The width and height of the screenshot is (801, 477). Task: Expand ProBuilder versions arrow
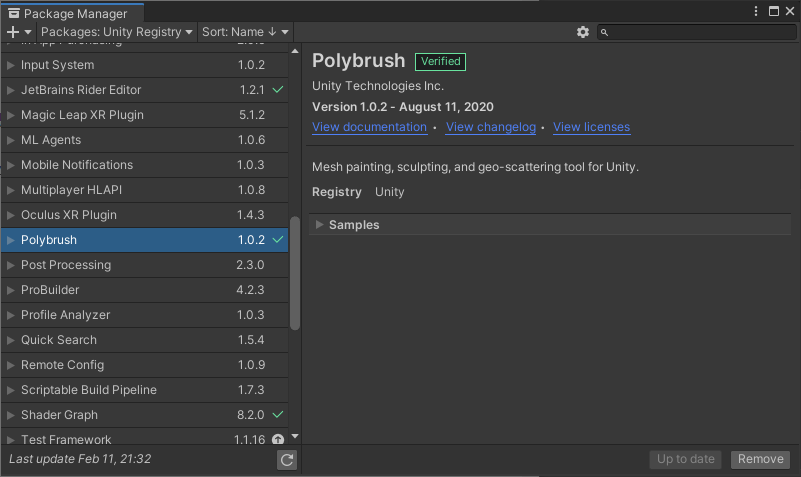(x=10, y=290)
